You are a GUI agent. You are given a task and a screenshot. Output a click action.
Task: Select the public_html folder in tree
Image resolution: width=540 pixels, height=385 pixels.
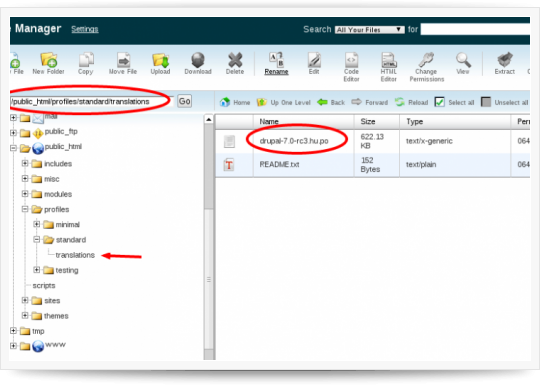(x=63, y=147)
